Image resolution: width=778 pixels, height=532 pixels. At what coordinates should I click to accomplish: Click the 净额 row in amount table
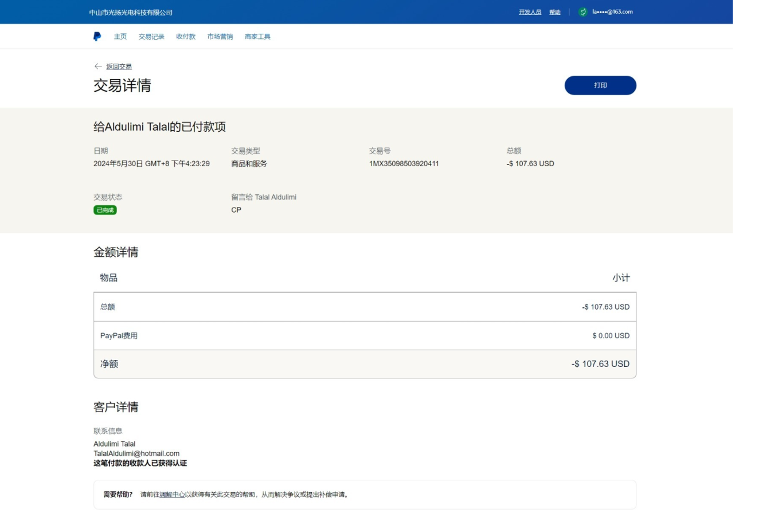(365, 364)
